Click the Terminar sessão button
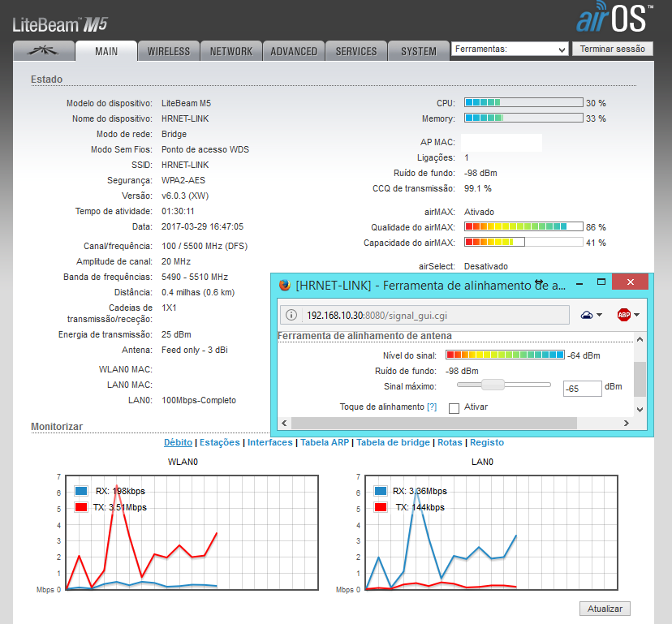Image resolution: width=672 pixels, height=624 pixels. pos(613,49)
